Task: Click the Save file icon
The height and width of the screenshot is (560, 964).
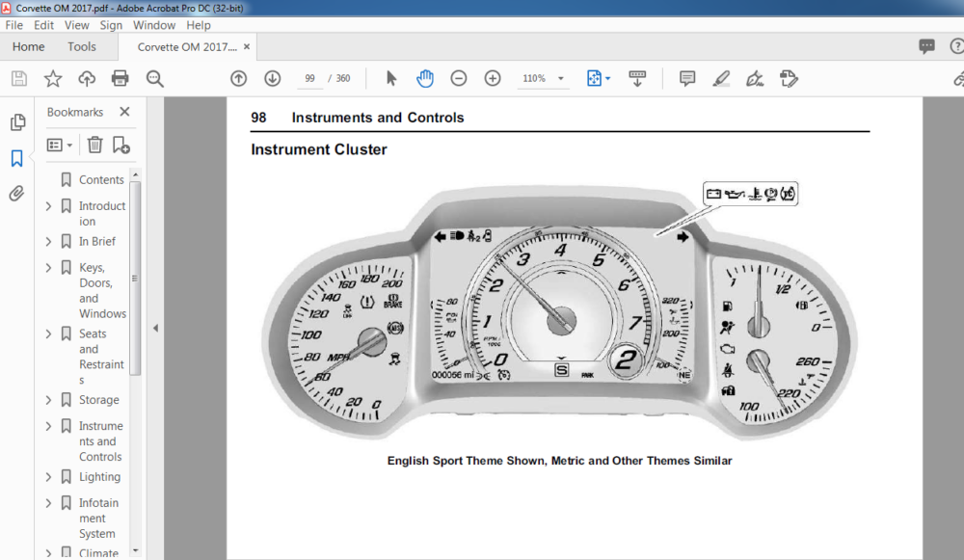Action: [19, 79]
